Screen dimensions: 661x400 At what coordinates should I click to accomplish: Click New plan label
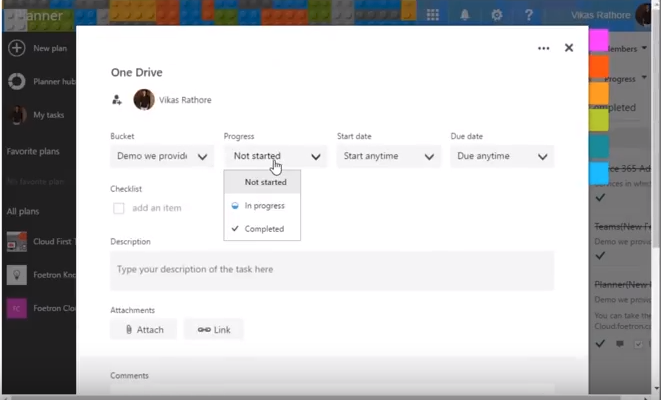pyautogui.click(x=50, y=48)
